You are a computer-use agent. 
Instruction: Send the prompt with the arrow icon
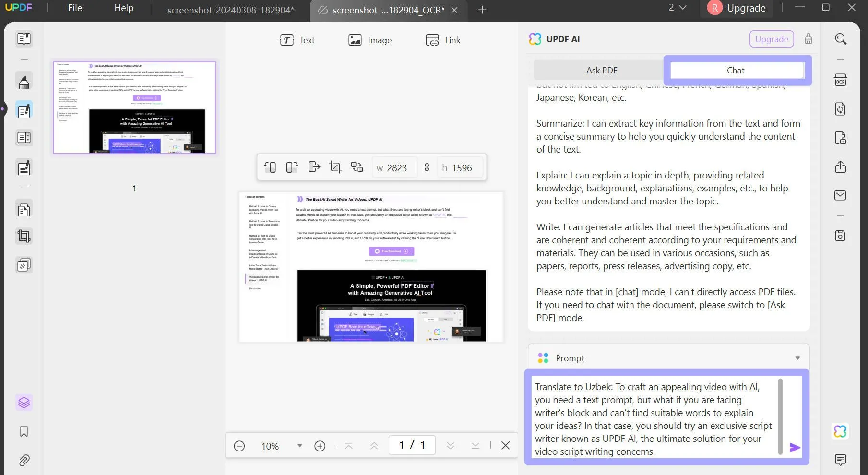pos(795,448)
